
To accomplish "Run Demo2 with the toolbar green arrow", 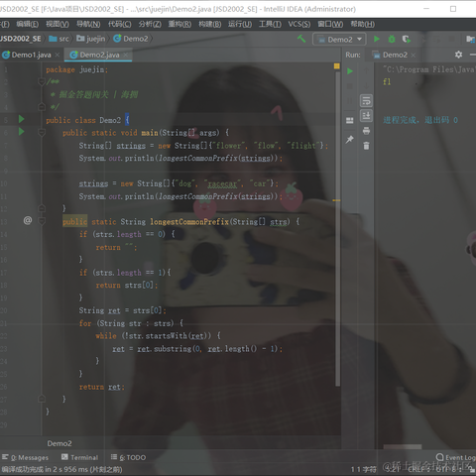I will coord(377,39).
